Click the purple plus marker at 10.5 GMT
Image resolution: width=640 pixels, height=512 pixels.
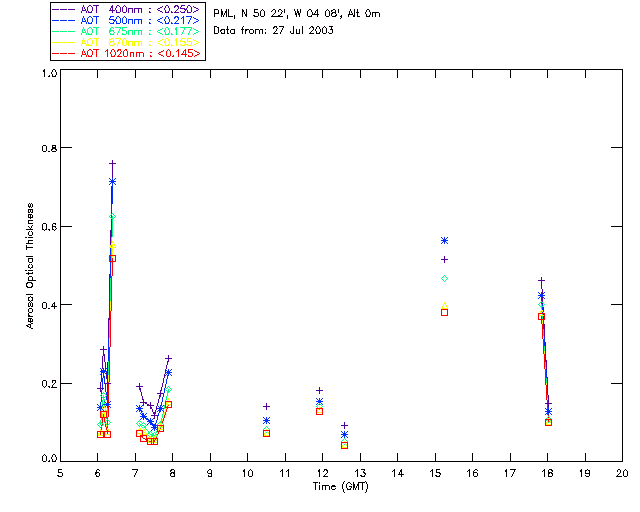pos(267,406)
